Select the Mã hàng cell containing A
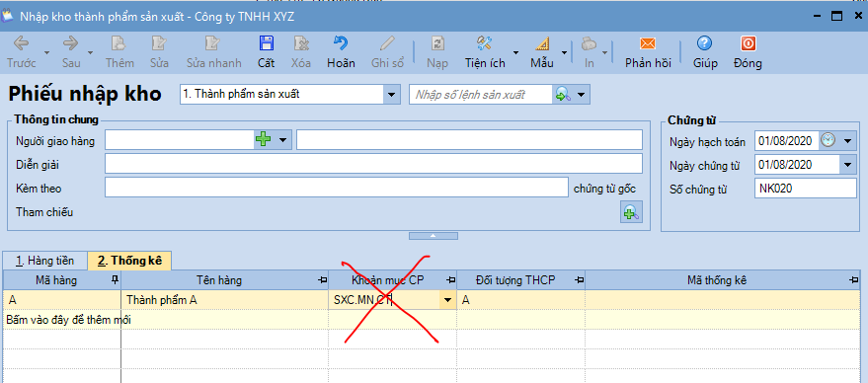 [61, 300]
